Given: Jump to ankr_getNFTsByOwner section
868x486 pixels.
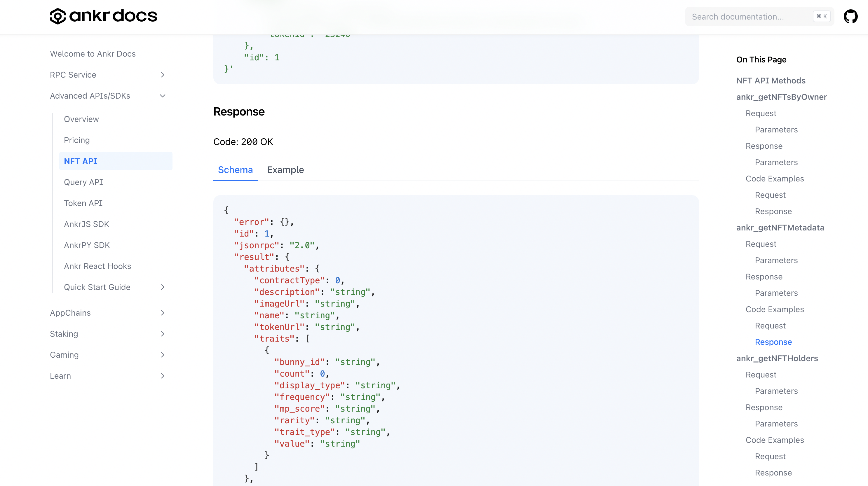Looking at the screenshot, I should [x=781, y=97].
